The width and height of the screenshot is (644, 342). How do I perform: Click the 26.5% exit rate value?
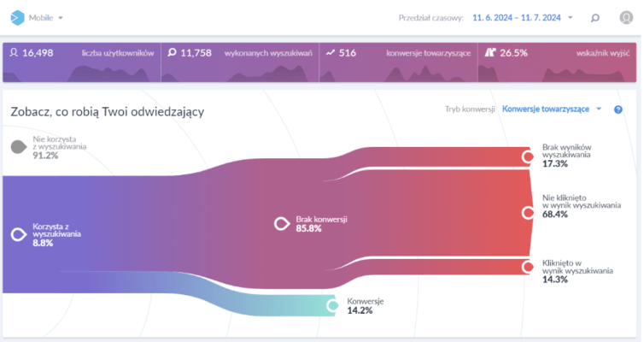513,53
